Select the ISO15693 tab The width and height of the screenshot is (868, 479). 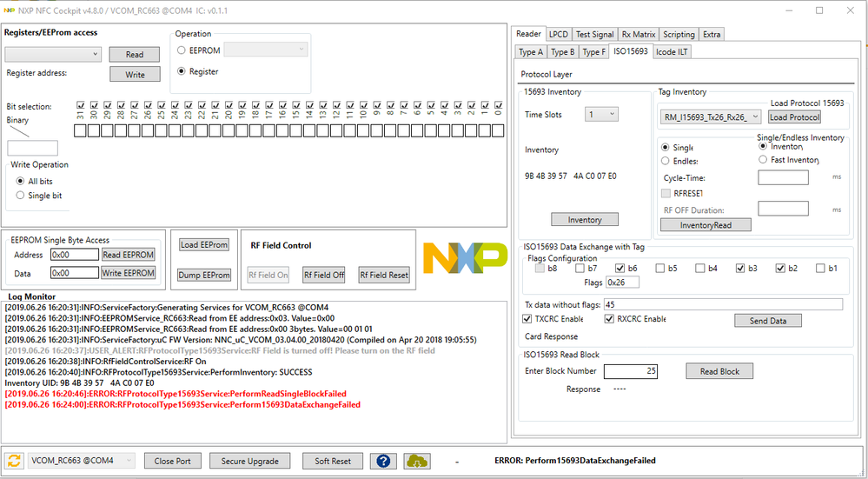[x=631, y=51]
